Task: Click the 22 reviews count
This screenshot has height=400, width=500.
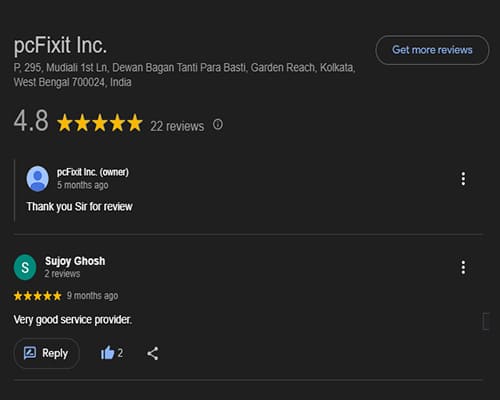Action: tap(177, 126)
